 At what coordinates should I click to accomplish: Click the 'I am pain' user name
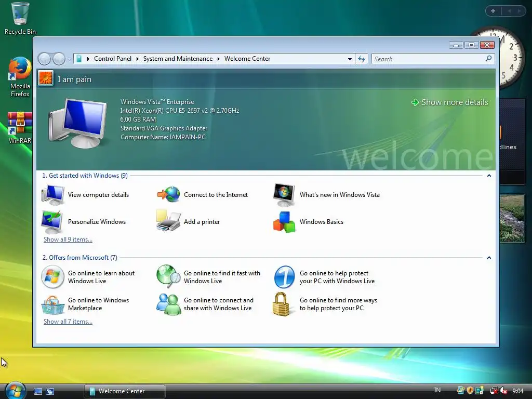pos(74,79)
